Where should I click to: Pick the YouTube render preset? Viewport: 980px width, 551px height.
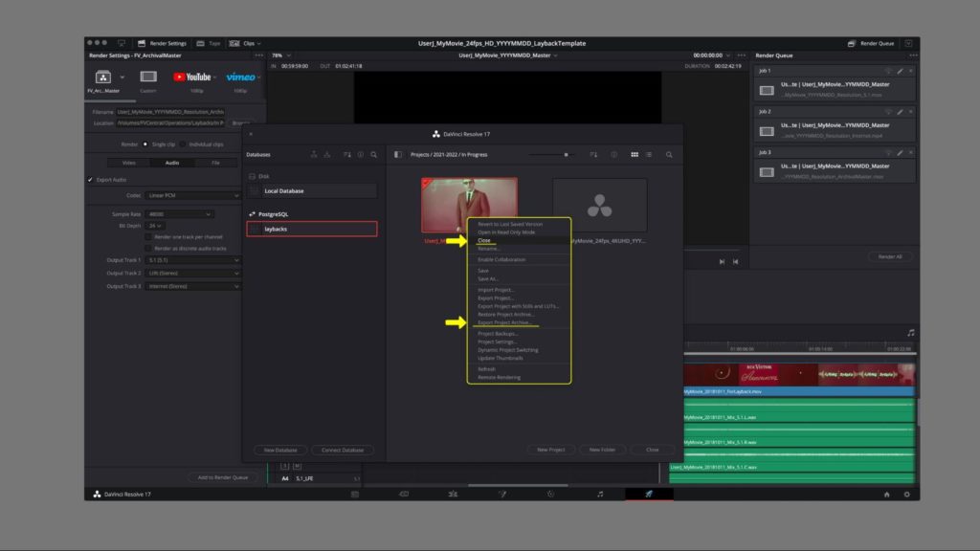pos(191,77)
